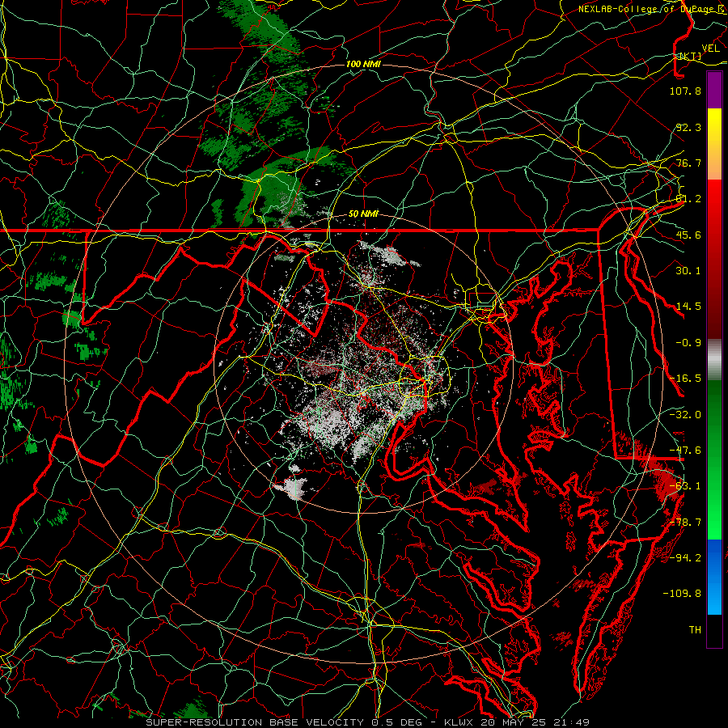Click the TH label at legend bottom

click(x=695, y=630)
